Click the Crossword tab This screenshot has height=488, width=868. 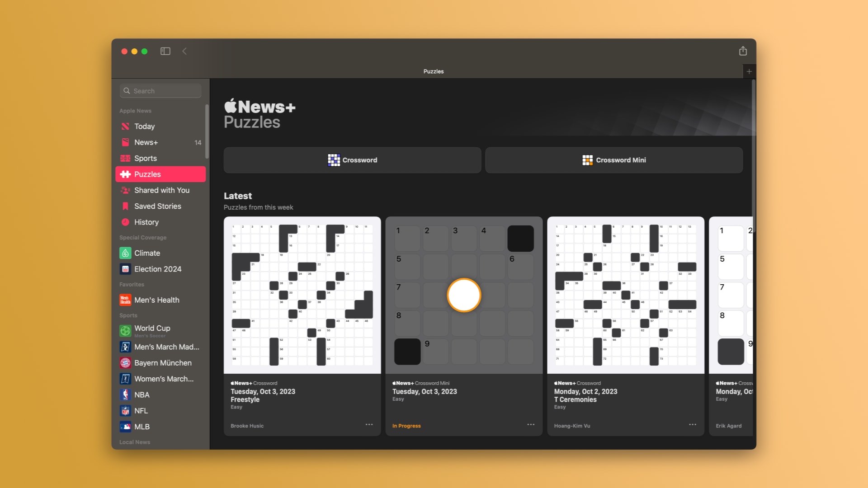coord(352,160)
